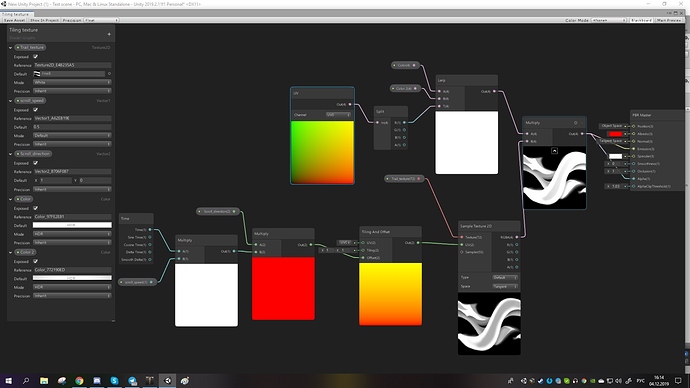The width and height of the screenshot is (690, 388).
Task: Open File Explorer from the taskbar
Action: point(44,381)
